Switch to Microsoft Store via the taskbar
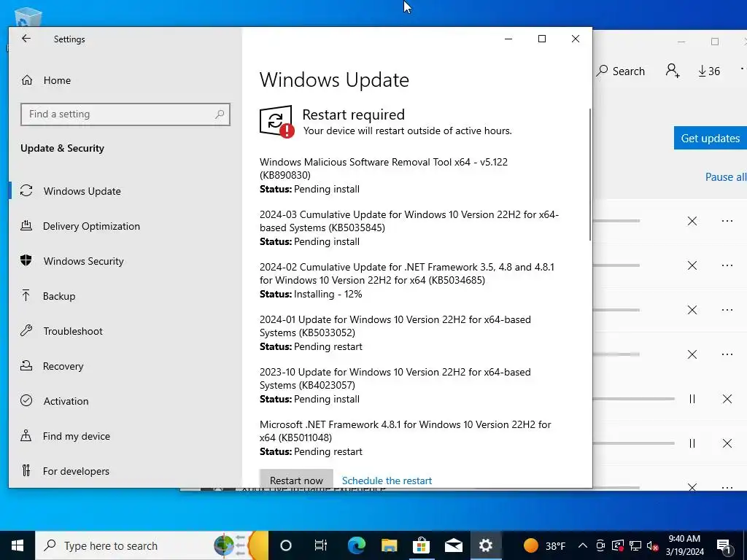 421,545
